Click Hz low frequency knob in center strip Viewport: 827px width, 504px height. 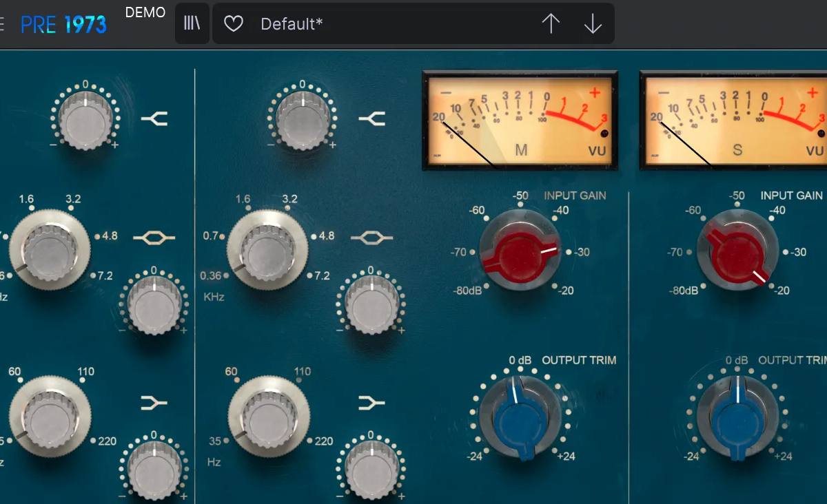pyautogui.click(x=268, y=416)
